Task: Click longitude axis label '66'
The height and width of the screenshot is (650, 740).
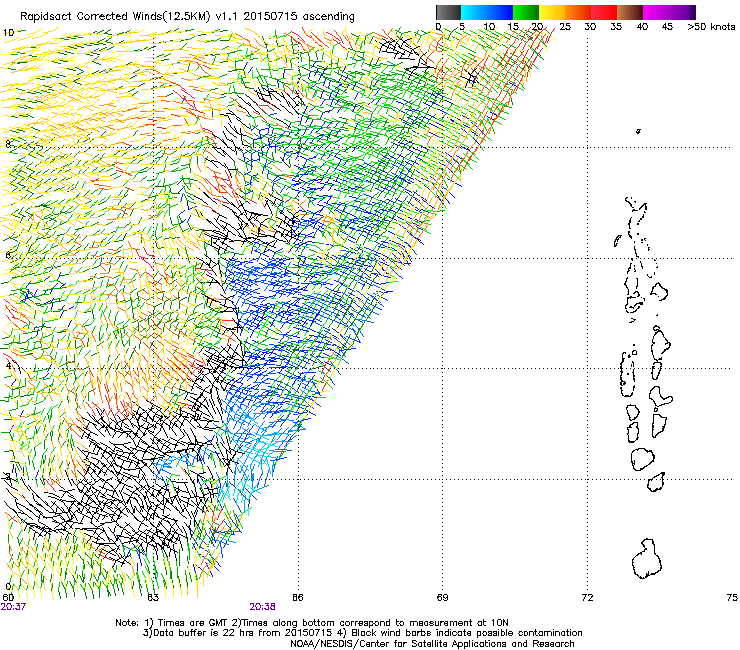Action: tap(298, 598)
